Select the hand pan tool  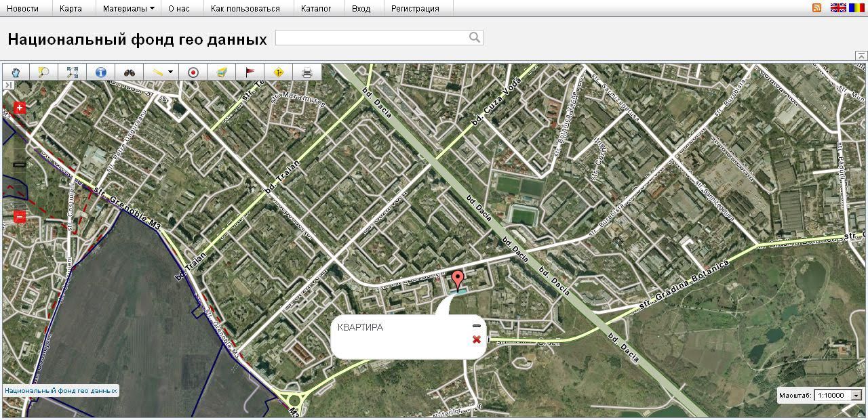(16, 72)
